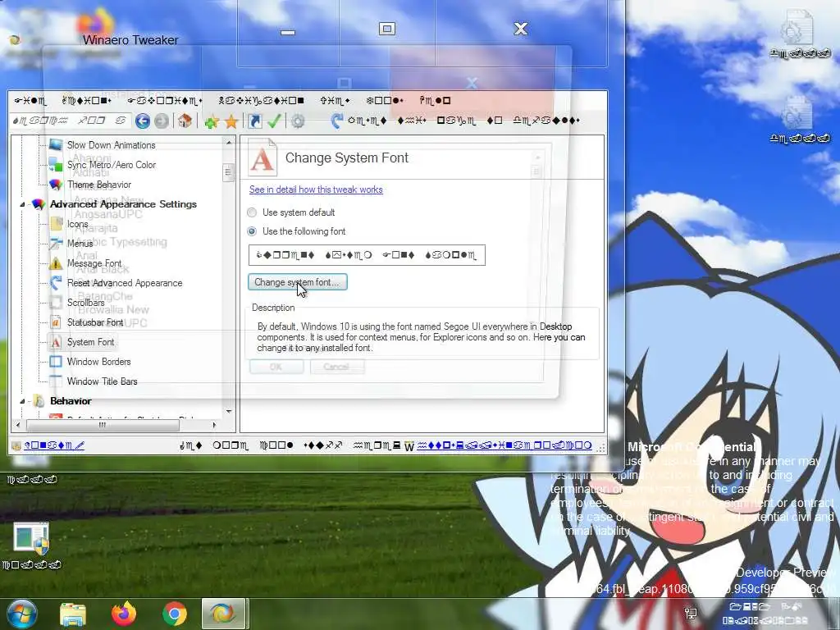This screenshot has height=630, width=840.
Task: Click the Statusbar Font item icon
Action: [56, 322]
